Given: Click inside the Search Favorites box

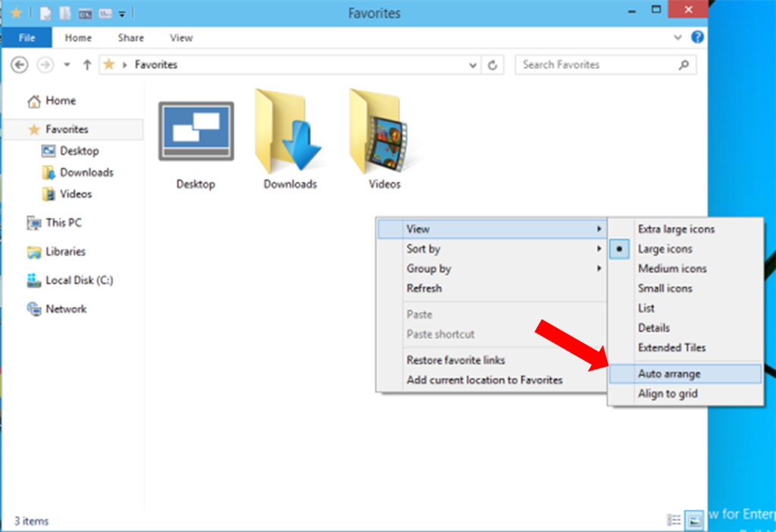Looking at the screenshot, I should [591, 64].
